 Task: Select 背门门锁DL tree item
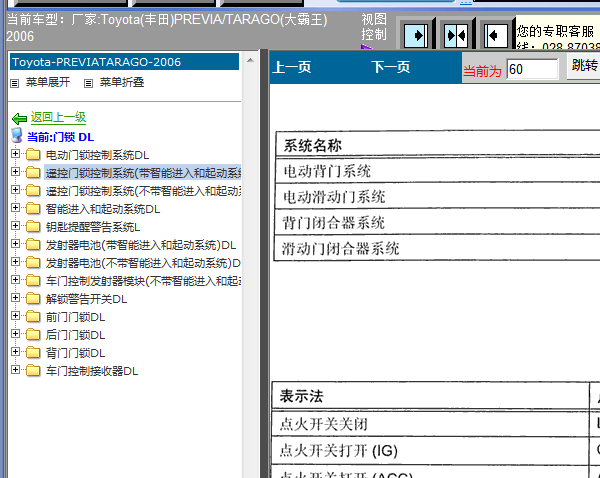(x=75, y=353)
